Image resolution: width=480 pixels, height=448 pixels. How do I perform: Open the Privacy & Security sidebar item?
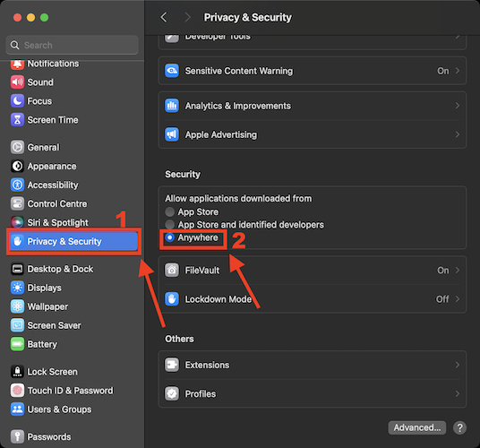tap(73, 241)
